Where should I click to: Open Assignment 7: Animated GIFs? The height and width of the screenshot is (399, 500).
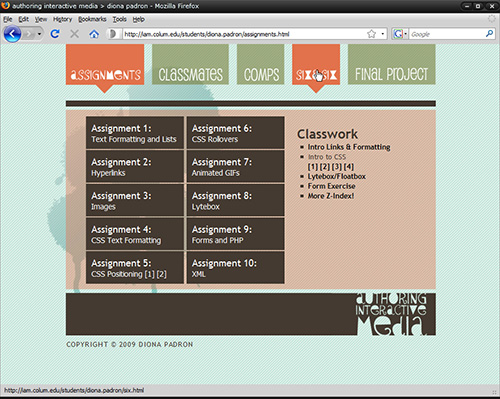(x=235, y=167)
